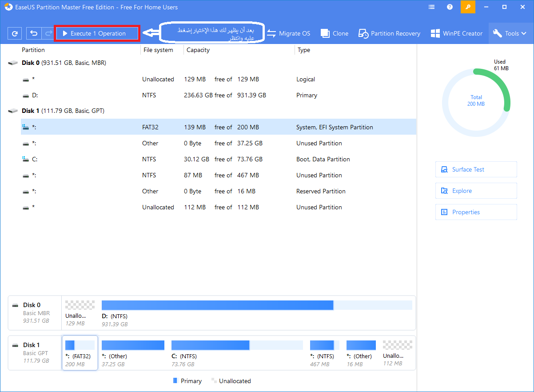The width and height of the screenshot is (534, 392).
Task: Open the task list menu icon
Action: pos(432,7)
